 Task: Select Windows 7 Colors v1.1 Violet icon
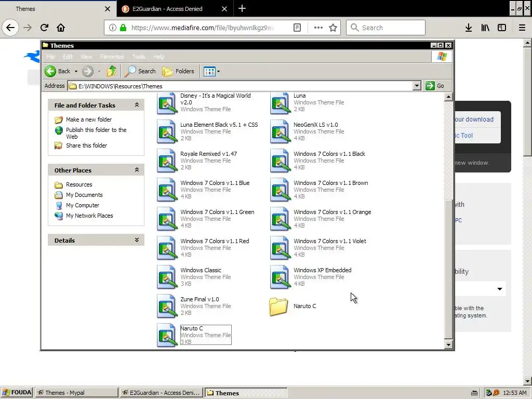(x=280, y=248)
